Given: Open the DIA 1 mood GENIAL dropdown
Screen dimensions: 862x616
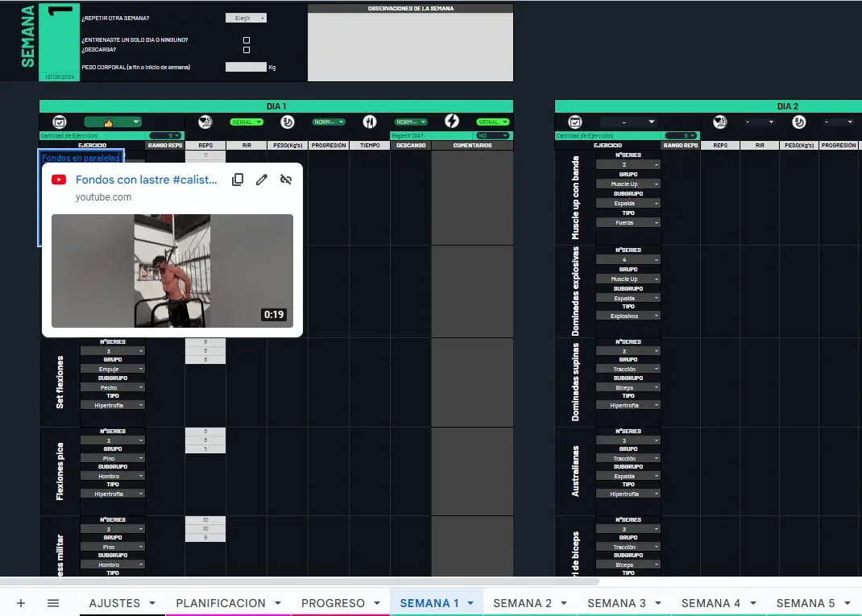Looking at the screenshot, I should coord(247,122).
